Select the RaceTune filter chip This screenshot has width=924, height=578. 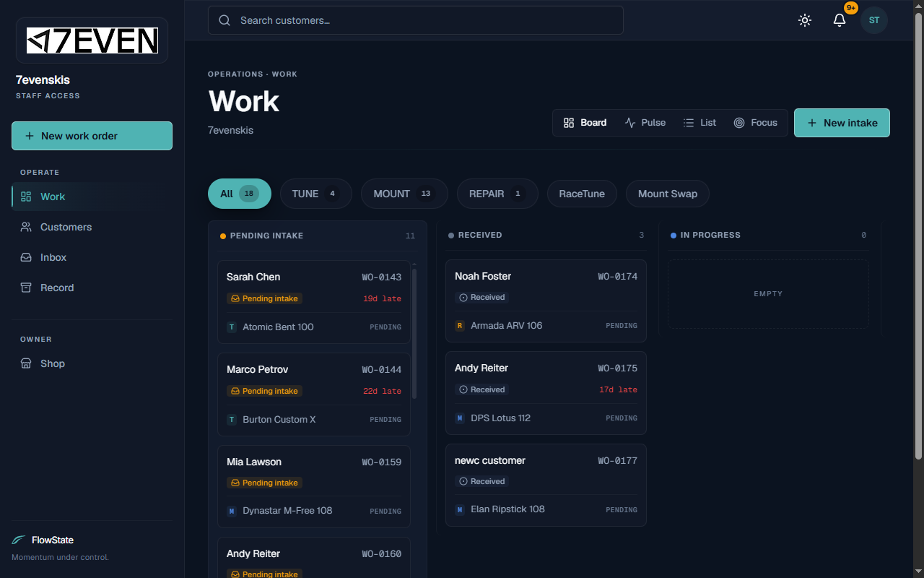pyautogui.click(x=582, y=194)
